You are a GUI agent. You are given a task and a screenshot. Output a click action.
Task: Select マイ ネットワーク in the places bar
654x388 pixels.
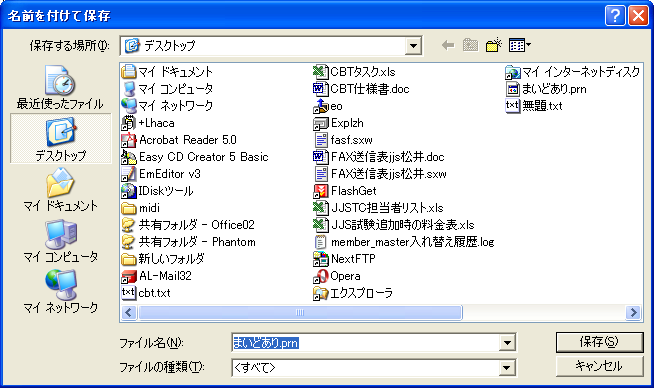pyautogui.click(x=60, y=292)
